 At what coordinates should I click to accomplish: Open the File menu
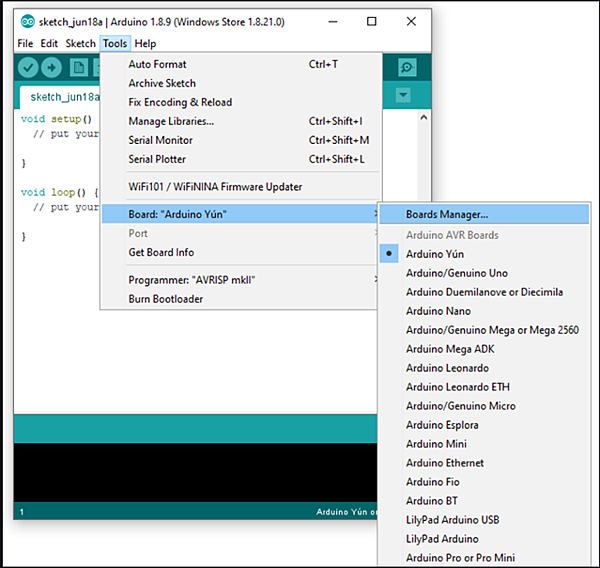pyautogui.click(x=25, y=44)
